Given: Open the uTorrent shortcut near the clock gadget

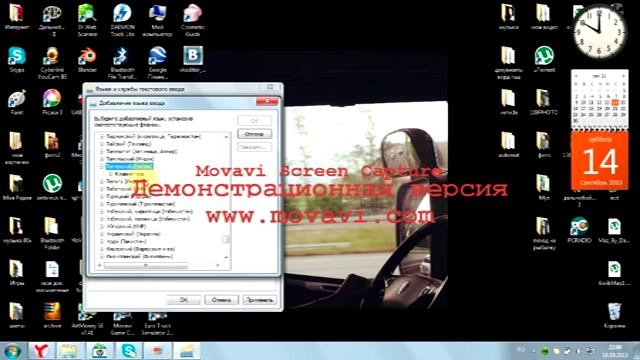Looking at the screenshot, I should pyautogui.click(x=544, y=60).
